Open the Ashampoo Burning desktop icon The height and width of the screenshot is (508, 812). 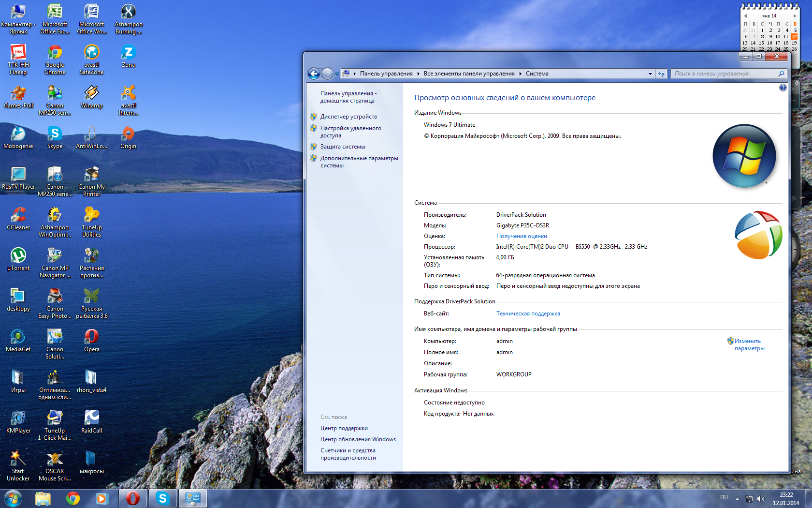[x=128, y=19]
